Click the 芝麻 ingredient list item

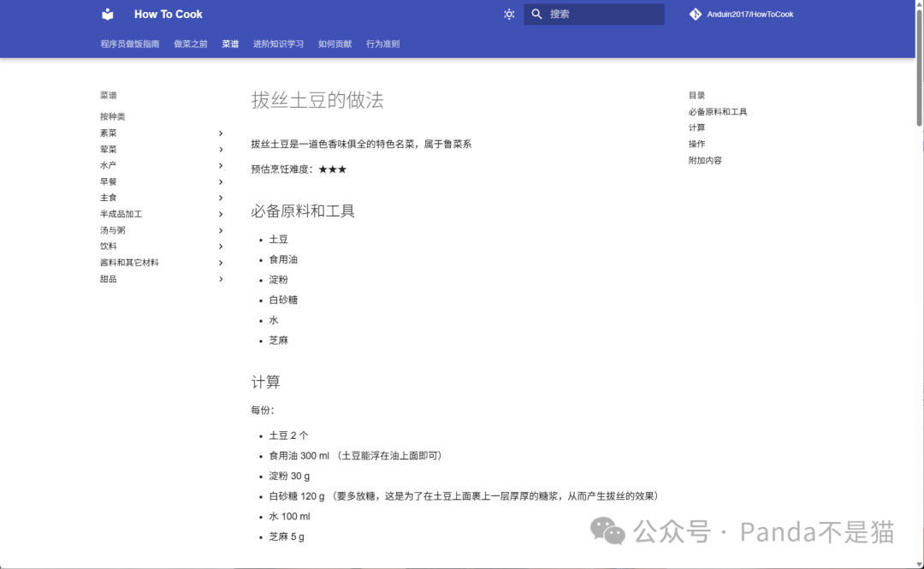(x=279, y=341)
